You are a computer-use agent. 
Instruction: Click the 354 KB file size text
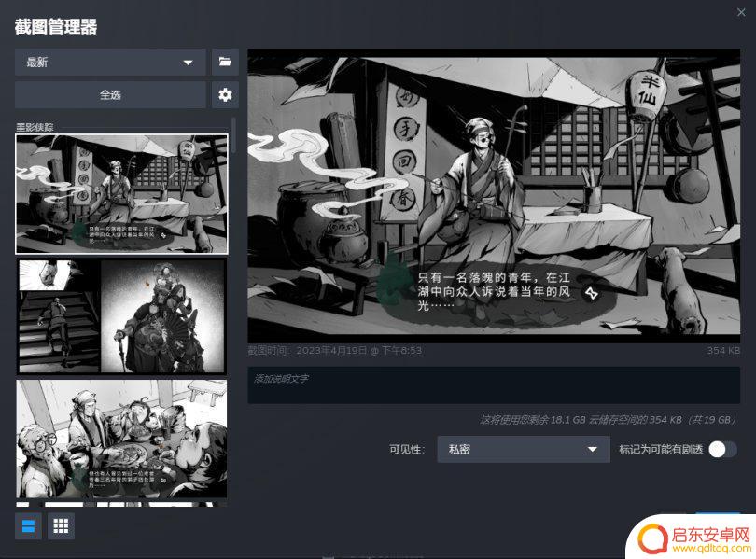pos(723,350)
